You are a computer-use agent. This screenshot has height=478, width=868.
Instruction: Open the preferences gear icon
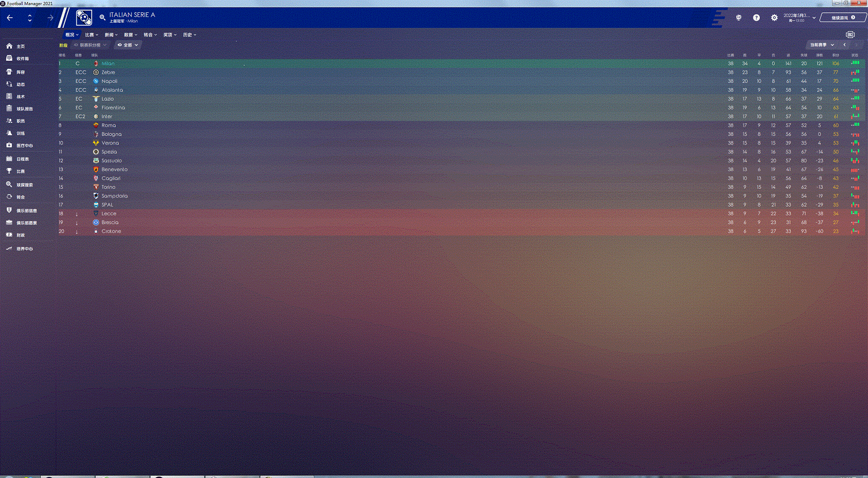(774, 18)
